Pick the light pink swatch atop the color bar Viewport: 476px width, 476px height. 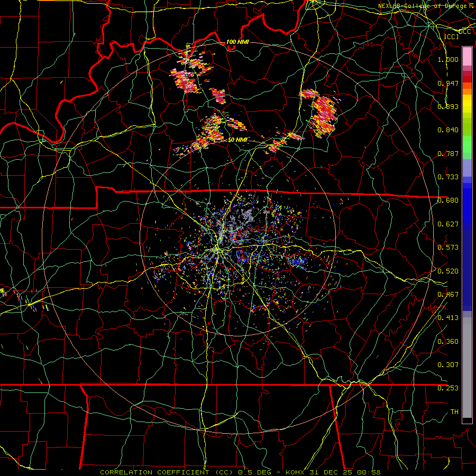pyautogui.click(x=467, y=56)
